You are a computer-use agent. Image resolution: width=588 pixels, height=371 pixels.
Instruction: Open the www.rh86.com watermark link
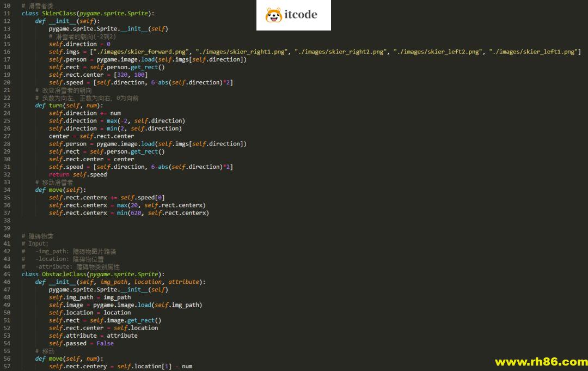pos(541,362)
